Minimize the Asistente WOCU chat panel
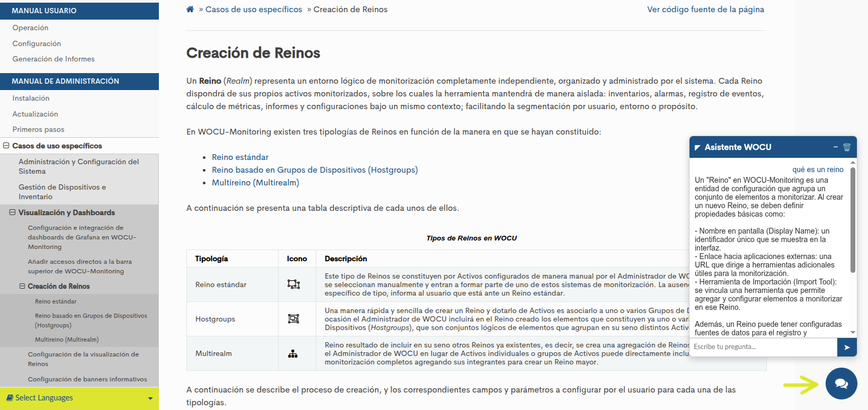The height and width of the screenshot is (410, 868). coord(836,147)
